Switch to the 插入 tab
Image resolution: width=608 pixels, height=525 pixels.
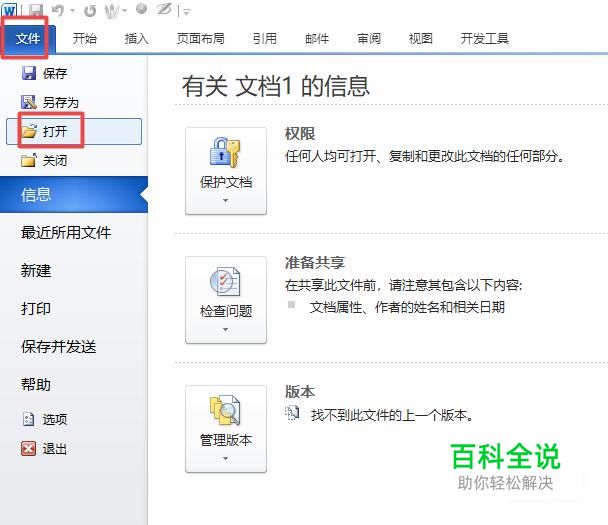pos(136,38)
